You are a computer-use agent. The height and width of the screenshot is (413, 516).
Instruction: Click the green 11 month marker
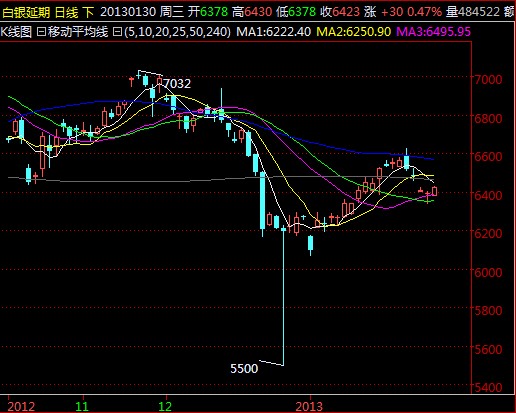tap(82, 407)
